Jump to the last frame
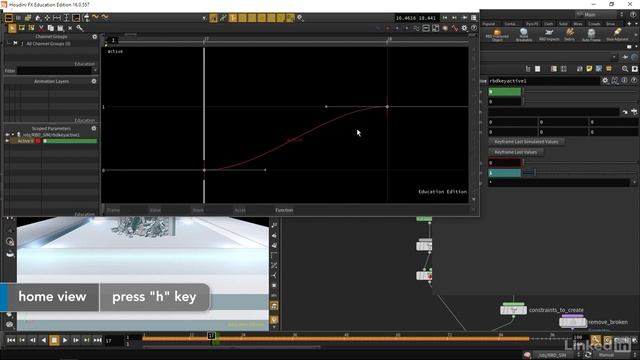This screenshot has height=360, width=640. [98, 340]
